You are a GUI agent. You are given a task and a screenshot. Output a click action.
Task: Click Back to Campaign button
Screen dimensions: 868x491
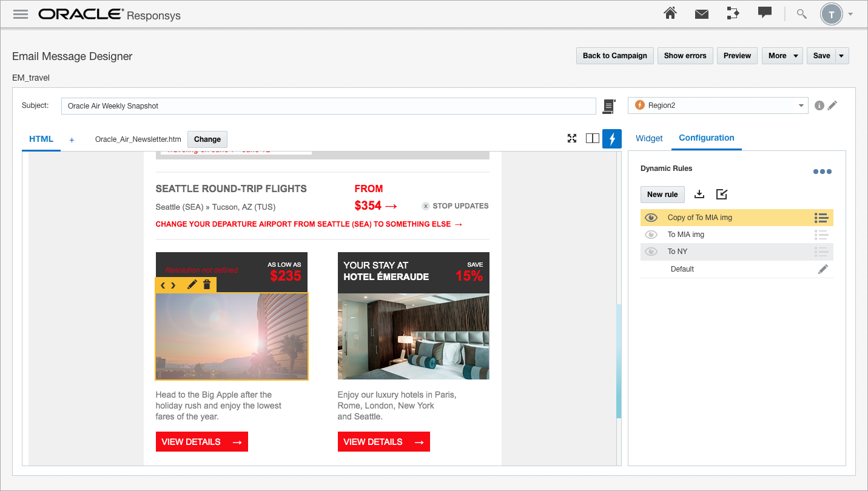(x=615, y=56)
